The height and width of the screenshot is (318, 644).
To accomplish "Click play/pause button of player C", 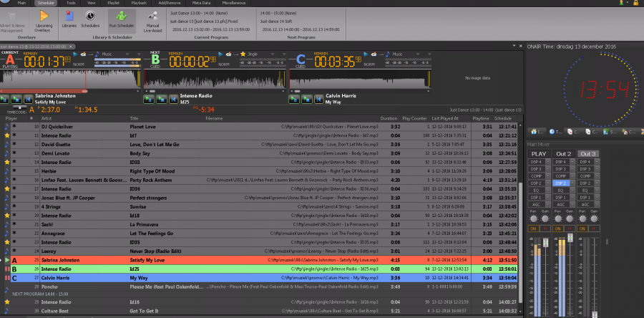I will [293, 99].
